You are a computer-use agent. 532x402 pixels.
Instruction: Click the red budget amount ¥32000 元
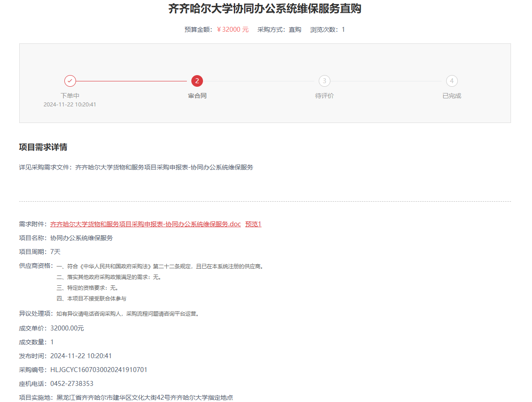tap(232, 30)
